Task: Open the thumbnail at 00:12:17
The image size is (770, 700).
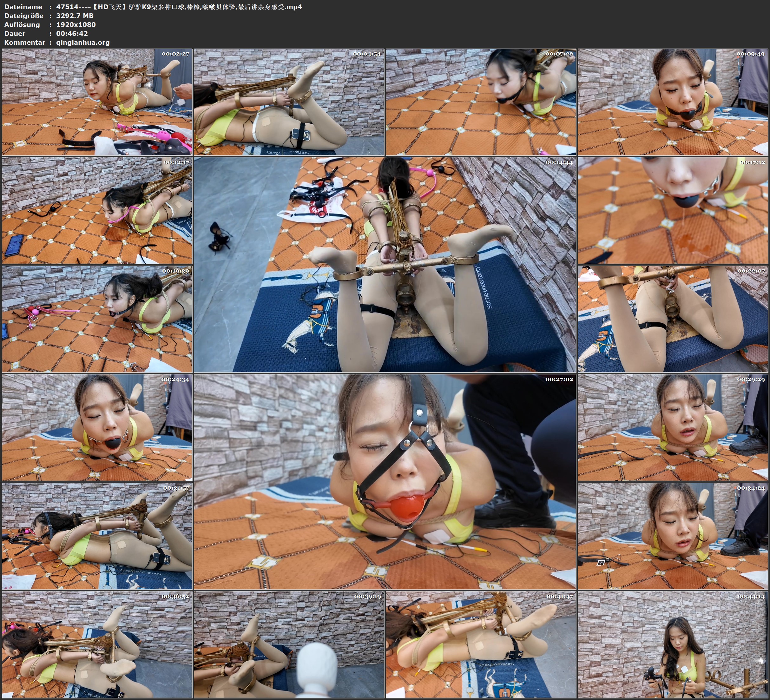Action: click(97, 210)
